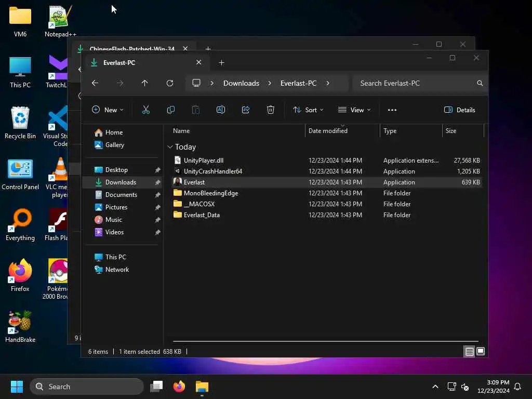Select the Control Panel desktop icon
This screenshot has height=399, width=532.
[20, 175]
